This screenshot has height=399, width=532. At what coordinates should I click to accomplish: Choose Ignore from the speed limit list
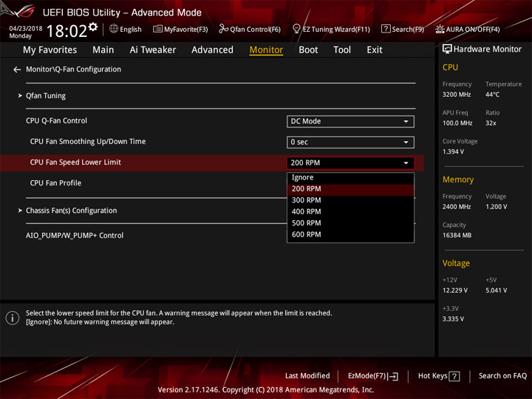350,177
